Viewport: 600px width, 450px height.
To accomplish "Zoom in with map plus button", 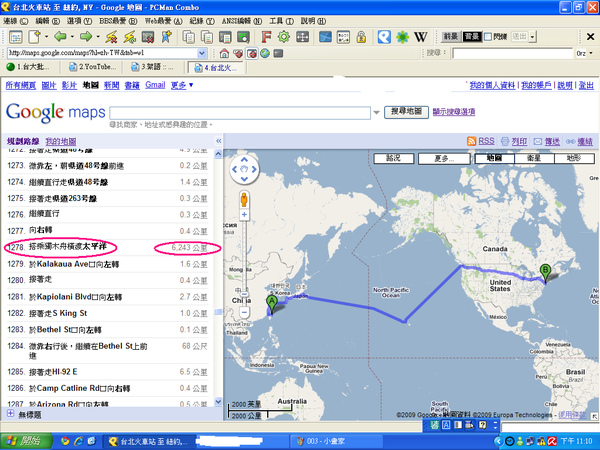I will [x=244, y=215].
